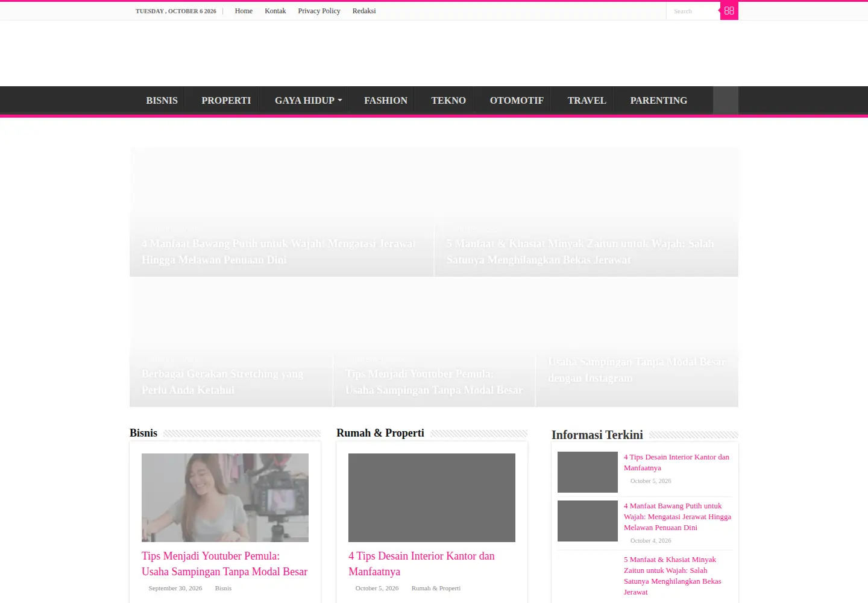The image size is (868, 603).
Task: Open the Privacy Policy link
Action: click(x=319, y=11)
